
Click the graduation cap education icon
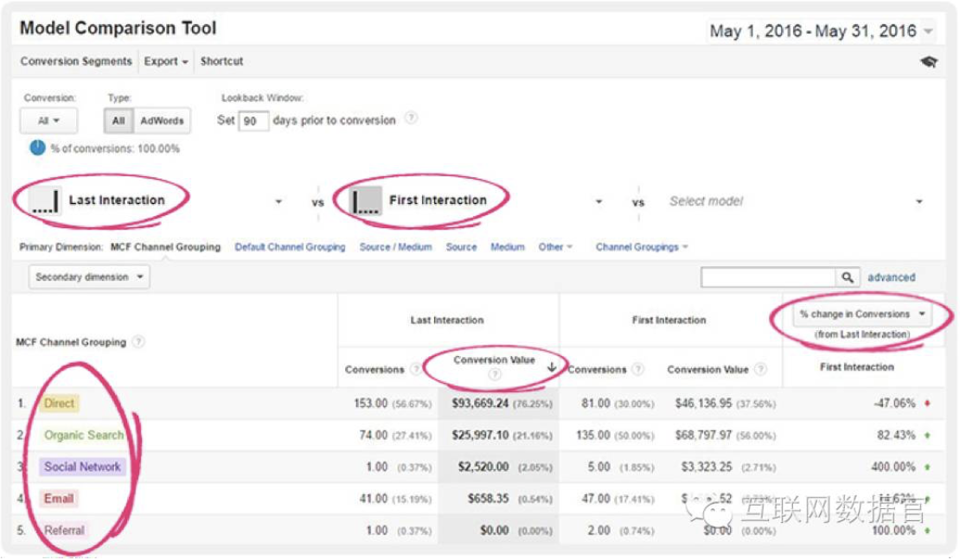[x=929, y=62]
